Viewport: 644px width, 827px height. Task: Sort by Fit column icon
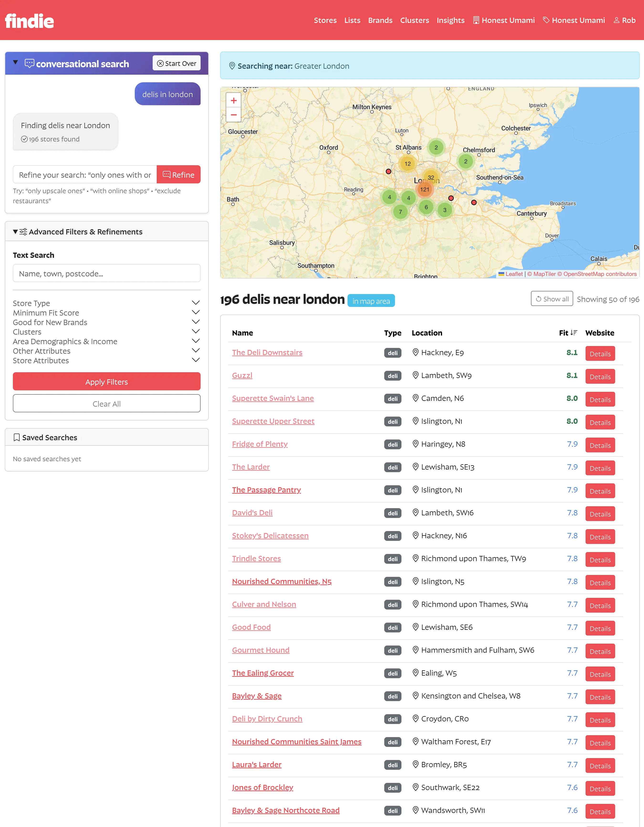(574, 332)
